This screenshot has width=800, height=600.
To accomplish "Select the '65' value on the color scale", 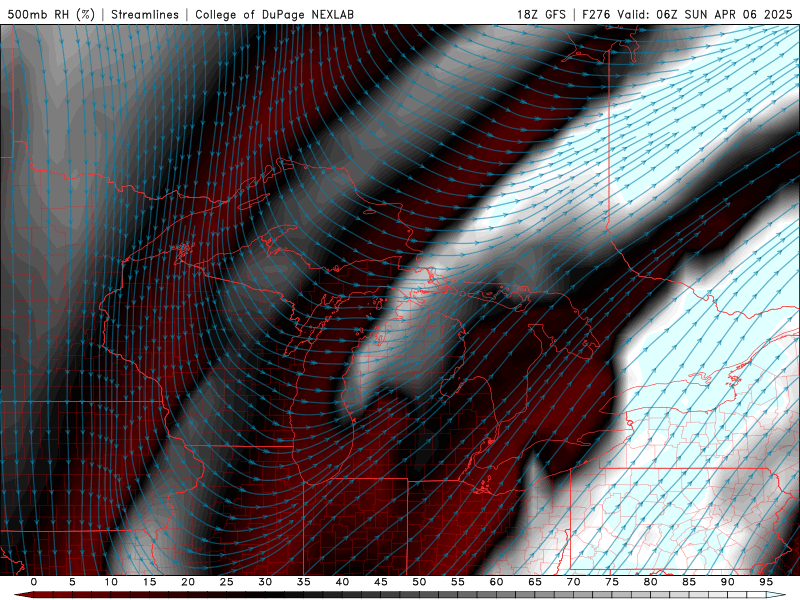I will coord(535,582).
